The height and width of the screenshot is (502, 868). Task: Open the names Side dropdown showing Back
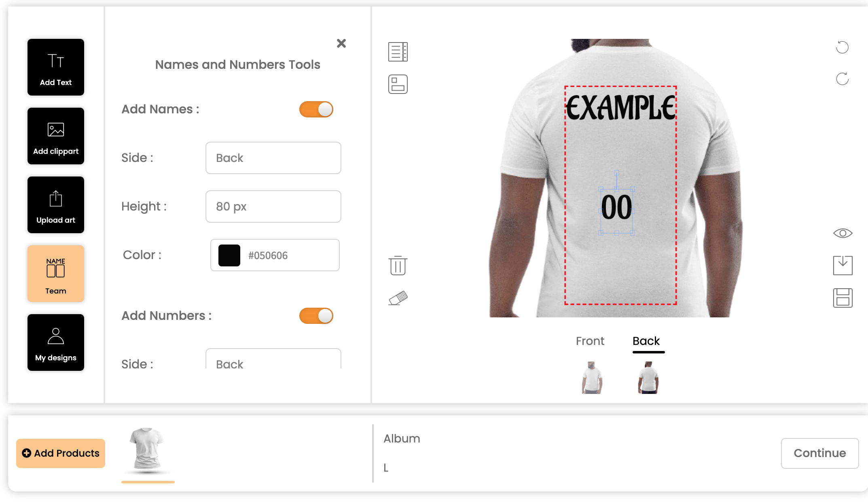click(273, 158)
